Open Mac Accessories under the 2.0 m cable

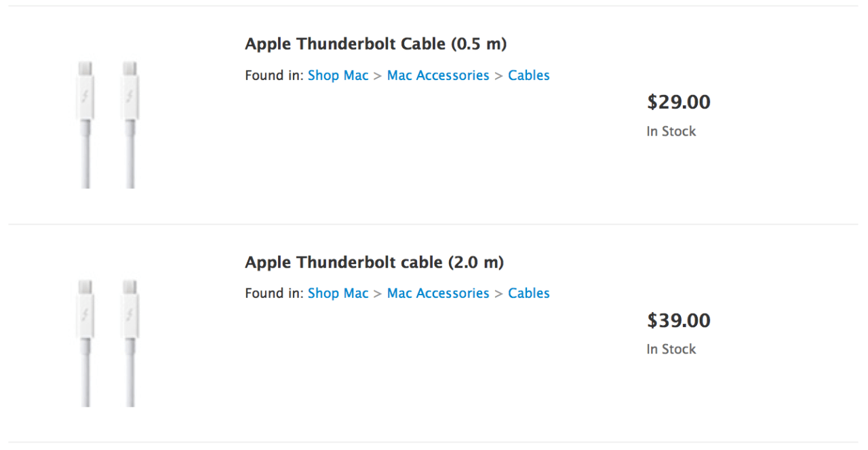(x=438, y=294)
